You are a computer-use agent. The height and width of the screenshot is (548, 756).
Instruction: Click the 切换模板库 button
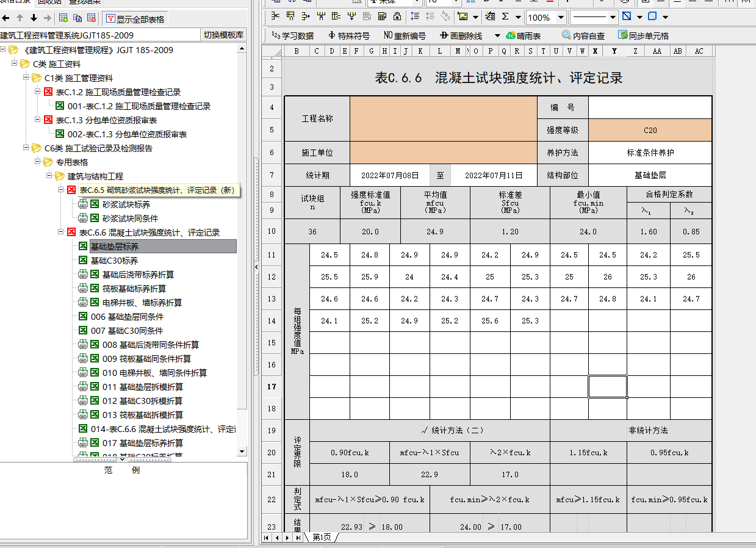223,35
